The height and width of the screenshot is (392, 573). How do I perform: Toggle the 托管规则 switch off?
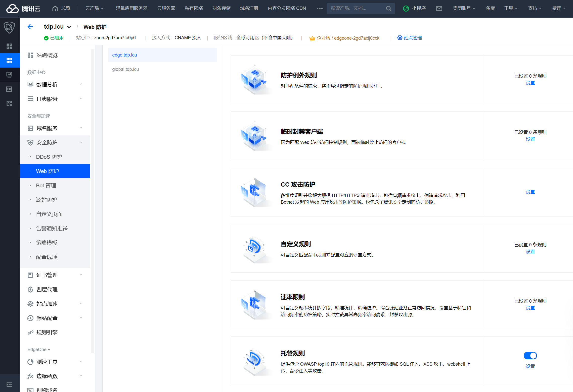click(x=530, y=356)
